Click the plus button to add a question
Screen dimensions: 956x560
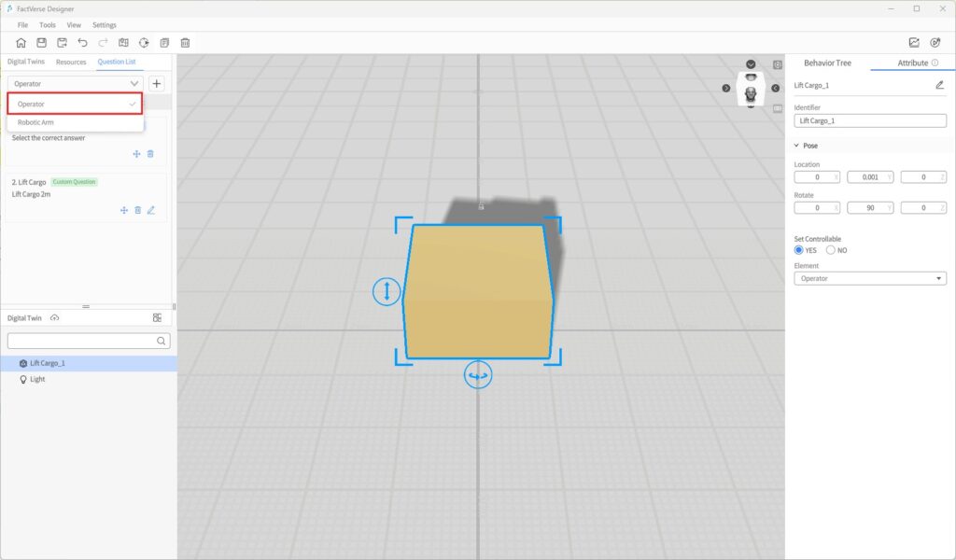click(x=157, y=84)
